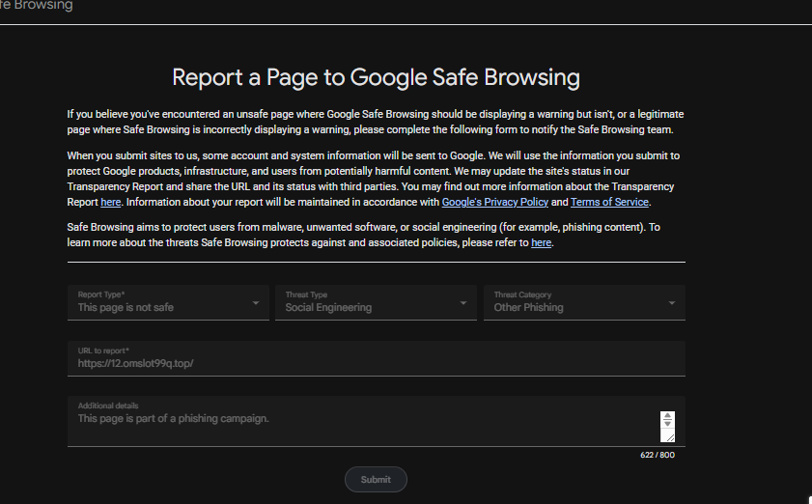Screen dimensions: 812x504
Task: Open the Terms of Service link
Action: (609, 202)
